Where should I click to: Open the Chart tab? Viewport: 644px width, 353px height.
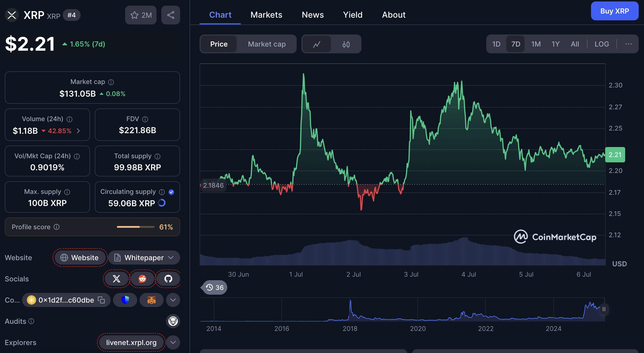pyautogui.click(x=220, y=15)
